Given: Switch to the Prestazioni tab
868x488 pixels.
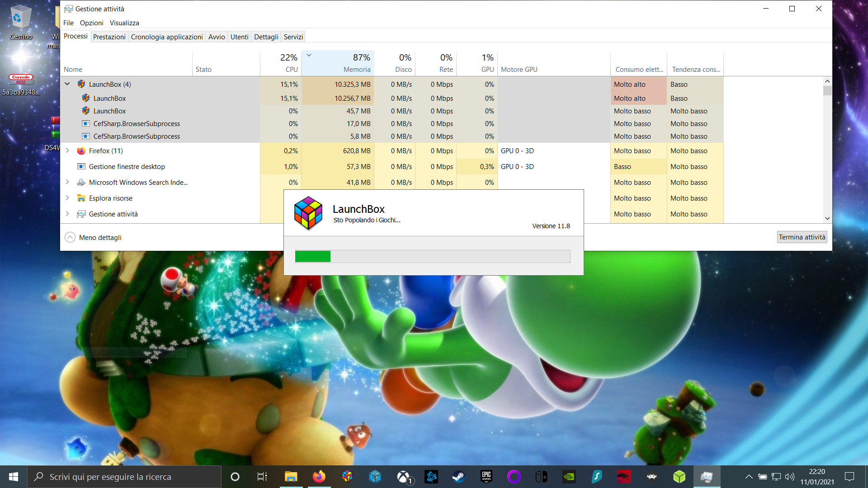Looking at the screenshot, I should pyautogui.click(x=109, y=37).
